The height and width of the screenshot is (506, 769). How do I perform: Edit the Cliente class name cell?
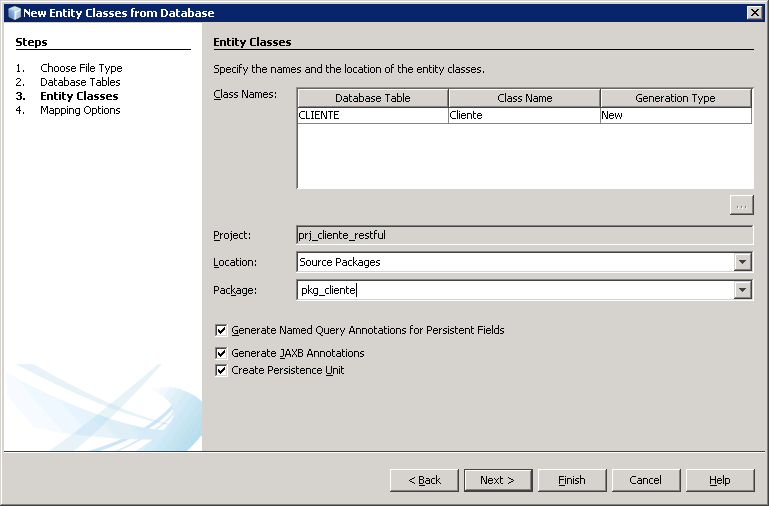[x=524, y=115]
